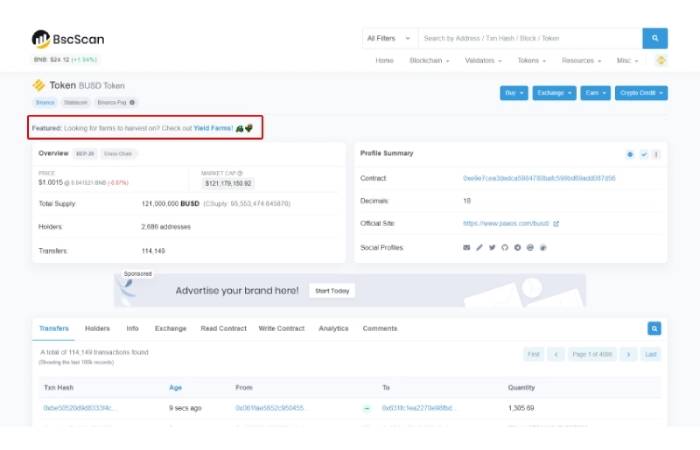Click the Cross-Chain badge in Overview

(x=118, y=154)
